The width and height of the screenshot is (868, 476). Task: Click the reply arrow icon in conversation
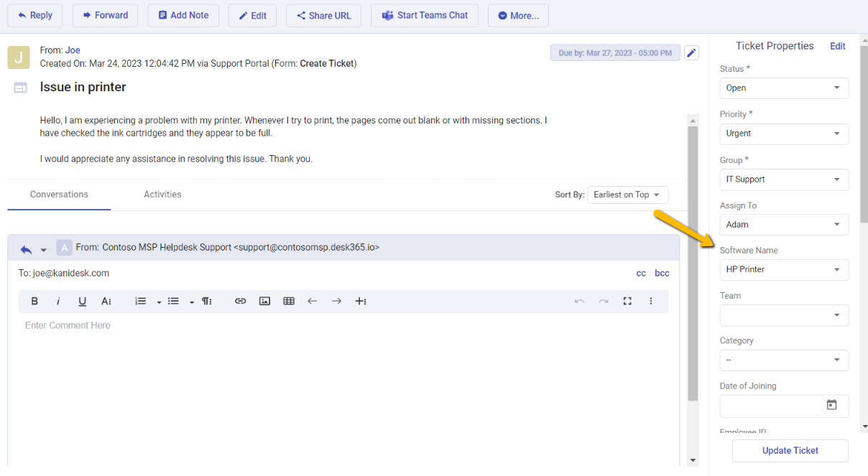click(x=26, y=249)
